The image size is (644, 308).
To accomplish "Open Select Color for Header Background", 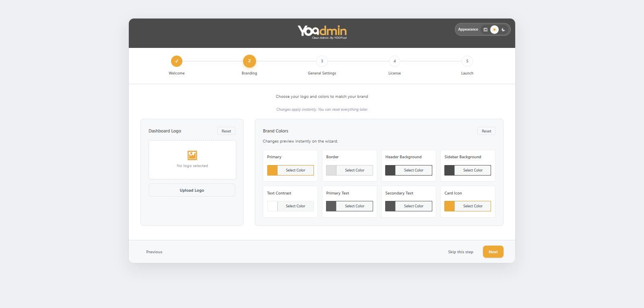I will point(414,170).
